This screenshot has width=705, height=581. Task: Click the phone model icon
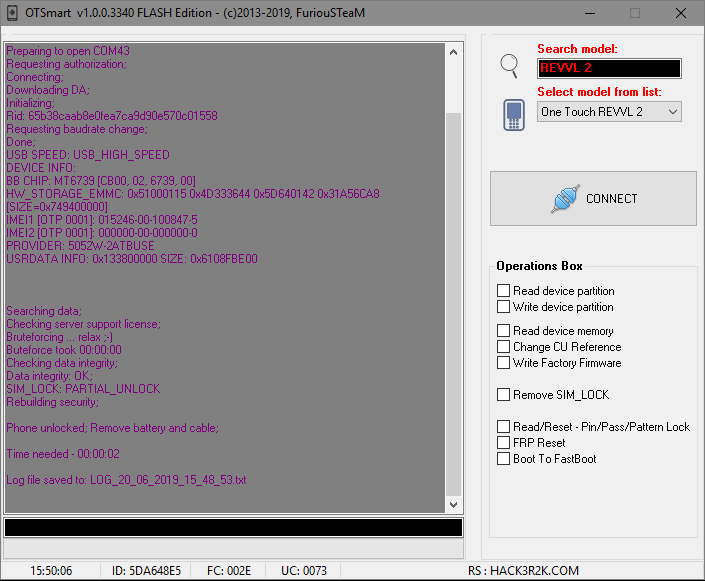point(514,115)
